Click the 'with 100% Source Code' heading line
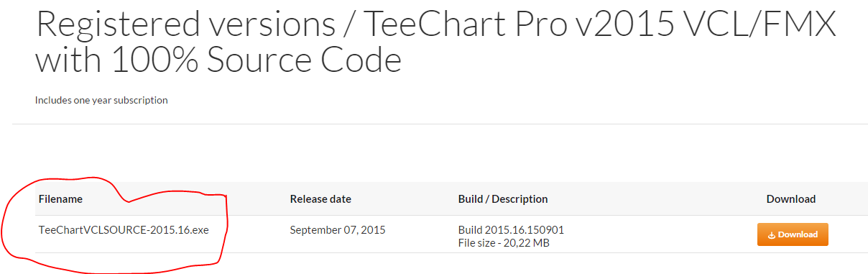Image resolution: width=868 pixels, height=274 pixels. pyautogui.click(x=218, y=60)
